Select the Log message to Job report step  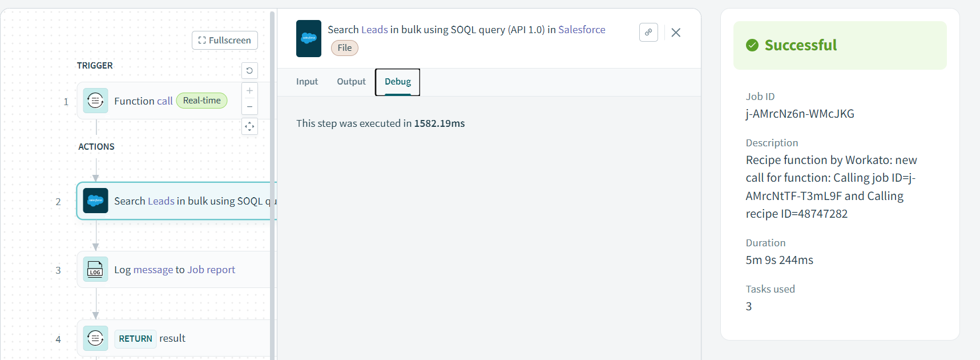175,270
